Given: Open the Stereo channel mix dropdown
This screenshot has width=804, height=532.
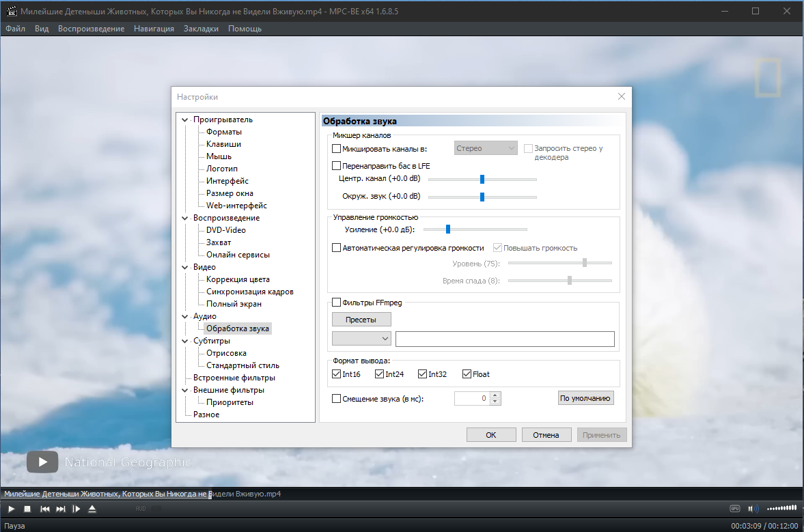Looking at the screenshot, I should point(486,148).
